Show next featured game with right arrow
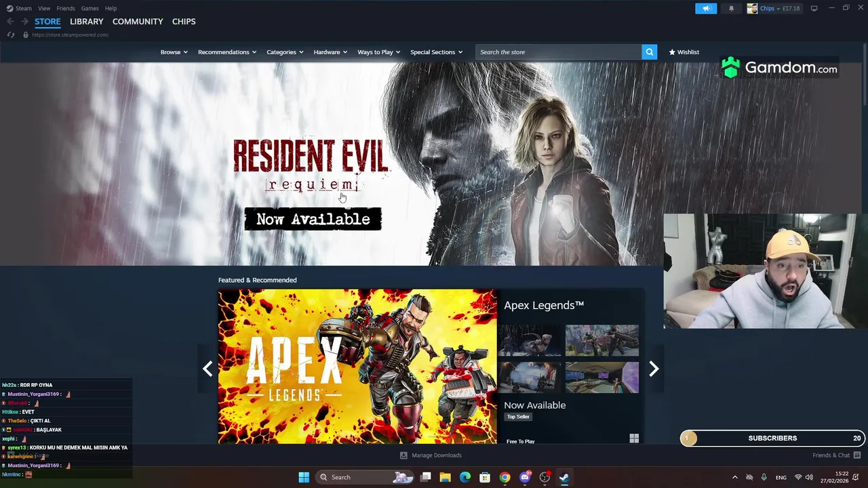Viewport: 868px width, 488px height. point(654,368)
